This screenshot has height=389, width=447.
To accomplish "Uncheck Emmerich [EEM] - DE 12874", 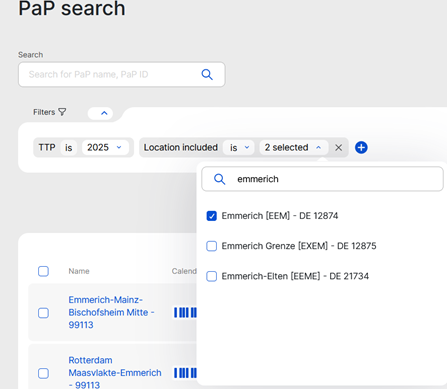I will 211,216.
